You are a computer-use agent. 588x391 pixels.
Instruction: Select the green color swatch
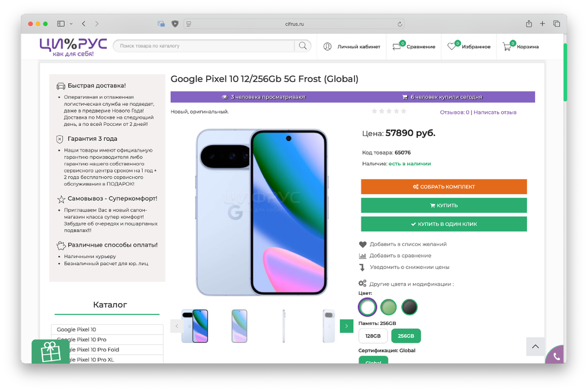coord(389,307)
